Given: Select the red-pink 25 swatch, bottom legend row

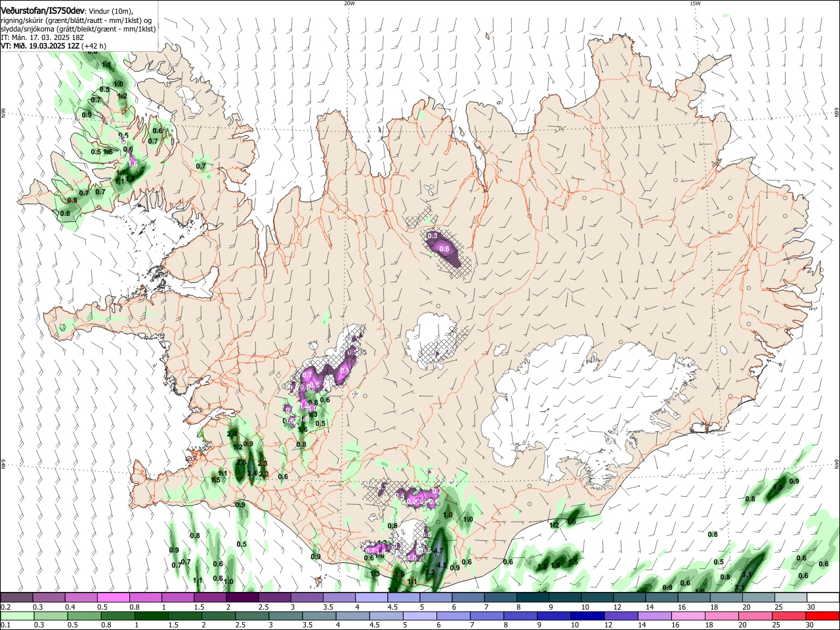Looking at the screenshot, I should [790, 616].
